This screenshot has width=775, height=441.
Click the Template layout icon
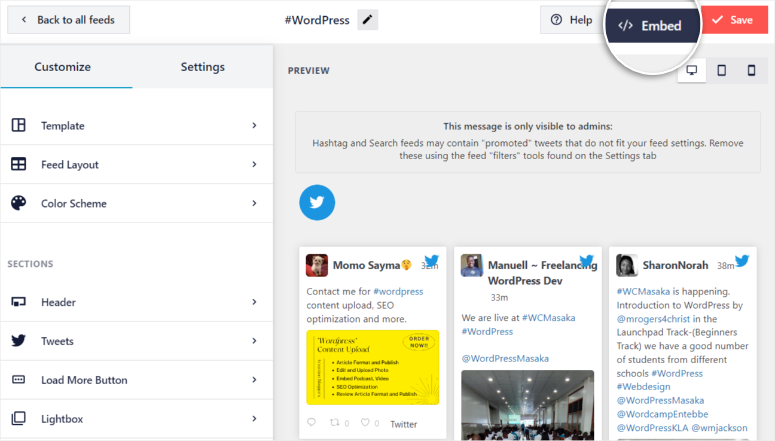[19, 125]
